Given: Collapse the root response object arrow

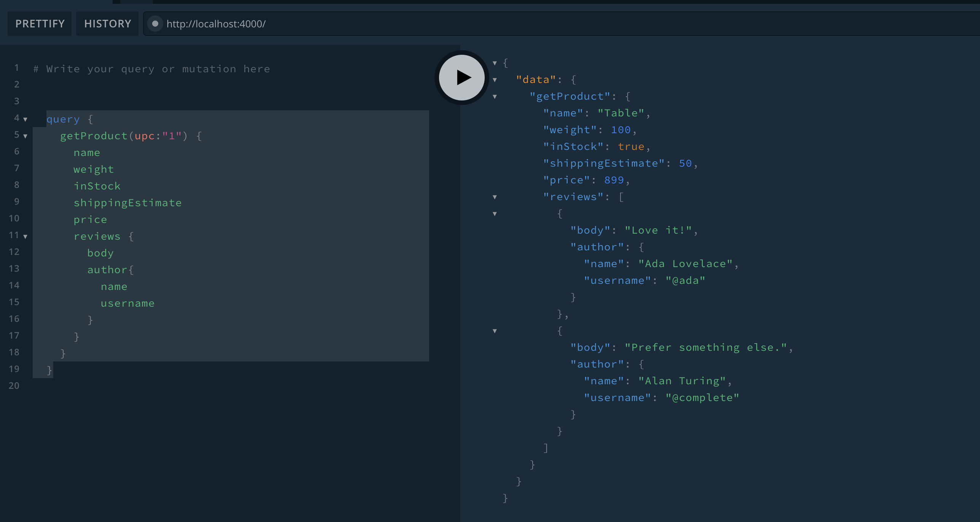Looking at the screenshot, I should [x=495, y=63].
